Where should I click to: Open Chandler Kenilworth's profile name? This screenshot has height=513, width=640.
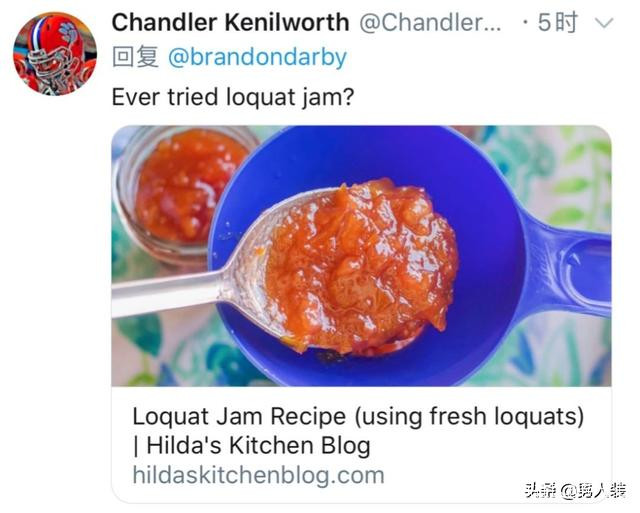(x=230, y=22)
